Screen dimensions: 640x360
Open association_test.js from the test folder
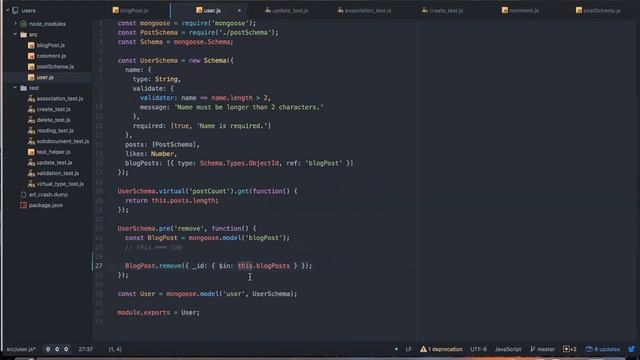[x=60, y=98]
